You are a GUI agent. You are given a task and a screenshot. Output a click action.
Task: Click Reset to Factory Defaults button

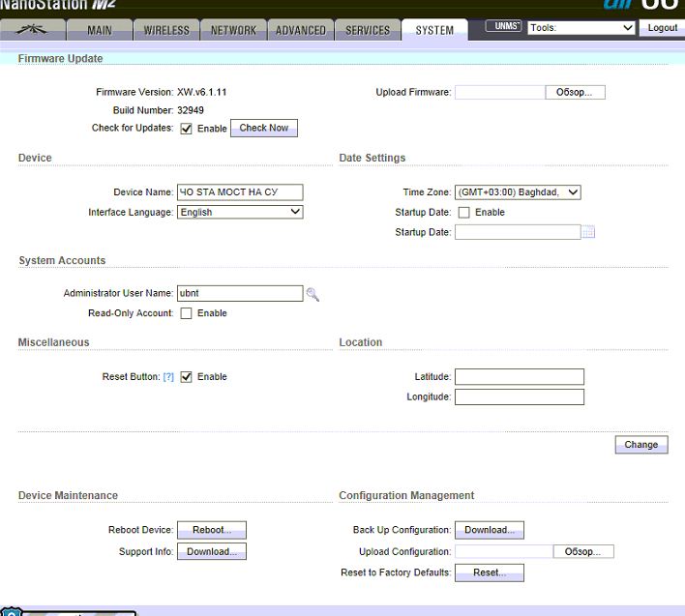pyautogui.click(x=489, y=572)
